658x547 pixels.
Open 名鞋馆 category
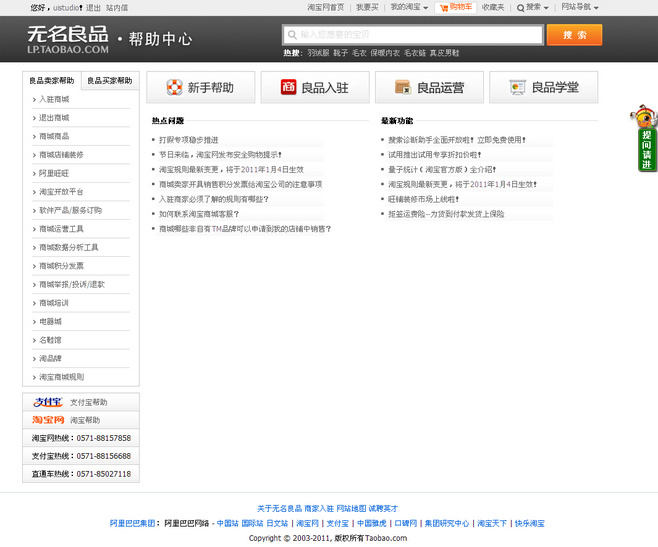tap(50, 340)
